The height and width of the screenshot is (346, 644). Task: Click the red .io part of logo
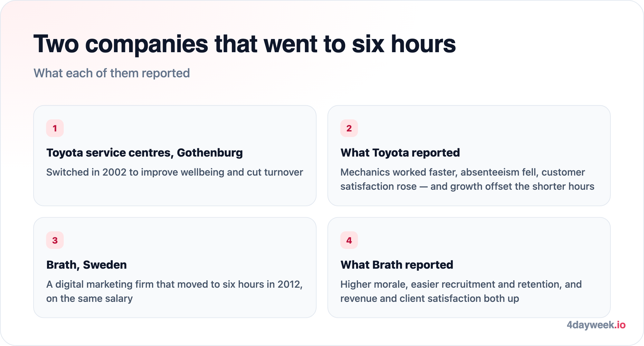(x=620, y=325)
